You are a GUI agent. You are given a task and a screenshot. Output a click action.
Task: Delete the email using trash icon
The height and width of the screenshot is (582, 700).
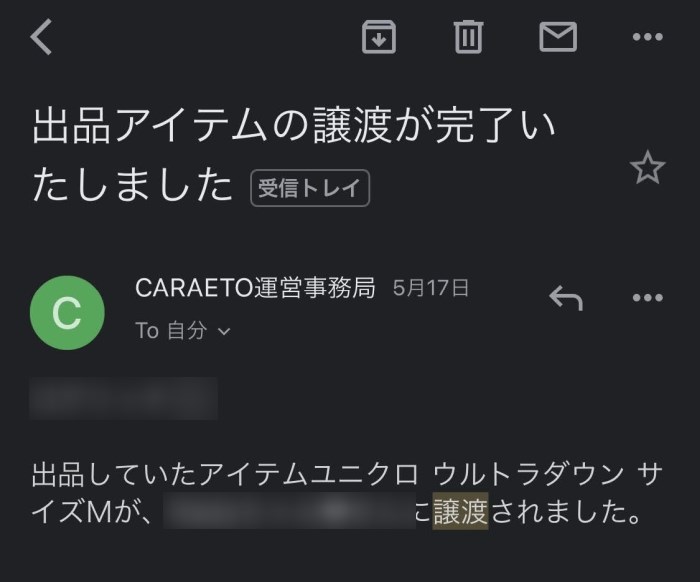click(x=468, y=37)
